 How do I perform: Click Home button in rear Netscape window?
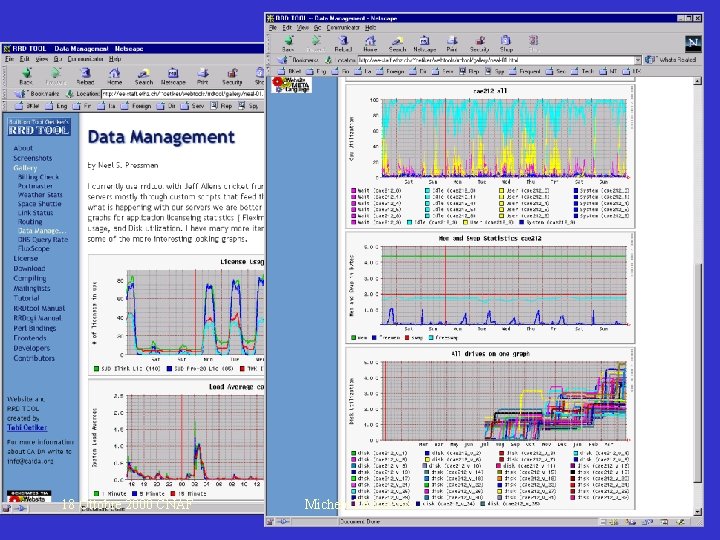pos(114,76)
